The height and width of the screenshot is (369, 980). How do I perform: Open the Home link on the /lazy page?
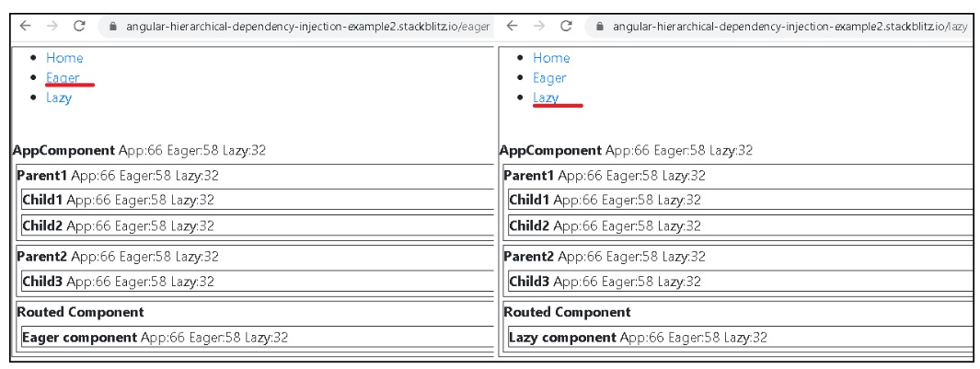click(551, 58)
